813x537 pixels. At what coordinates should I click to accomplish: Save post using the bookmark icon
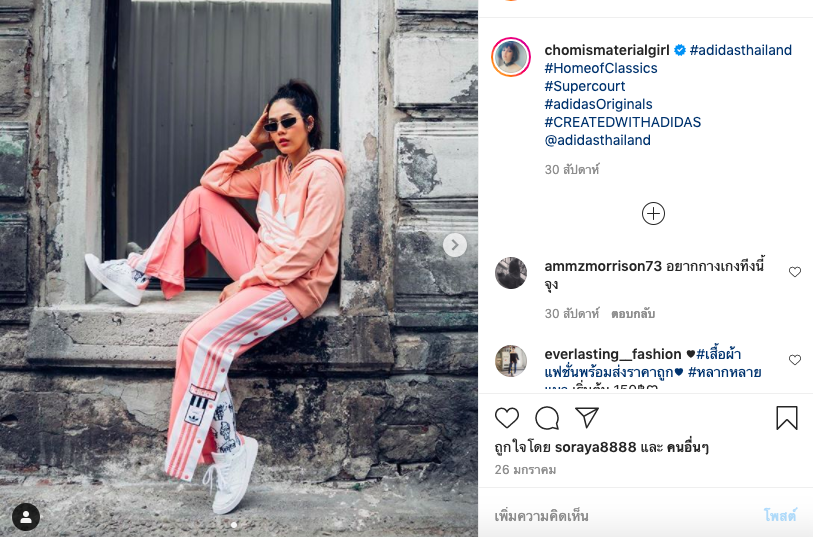pyautogui.click(x=787, y=418)
